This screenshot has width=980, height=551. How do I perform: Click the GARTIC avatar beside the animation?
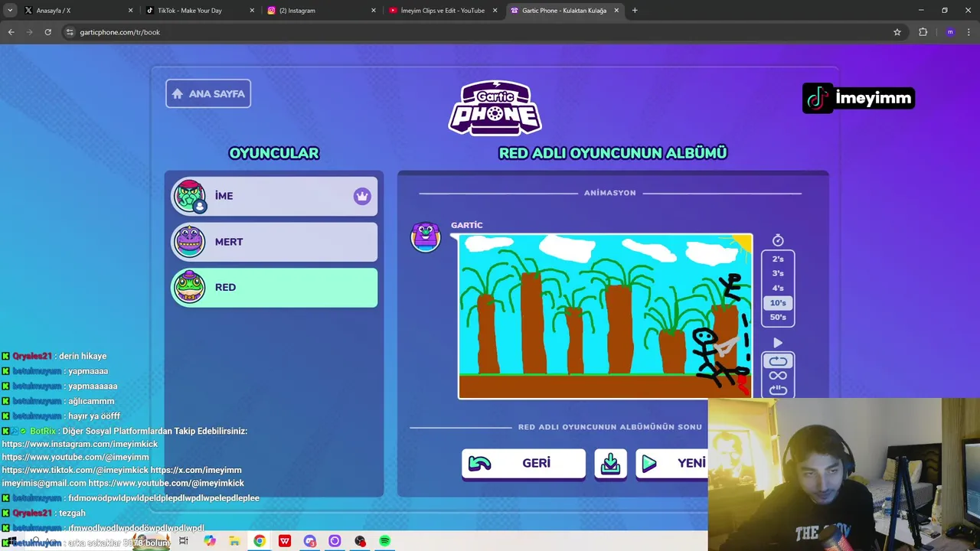click(x=426, y=237)
